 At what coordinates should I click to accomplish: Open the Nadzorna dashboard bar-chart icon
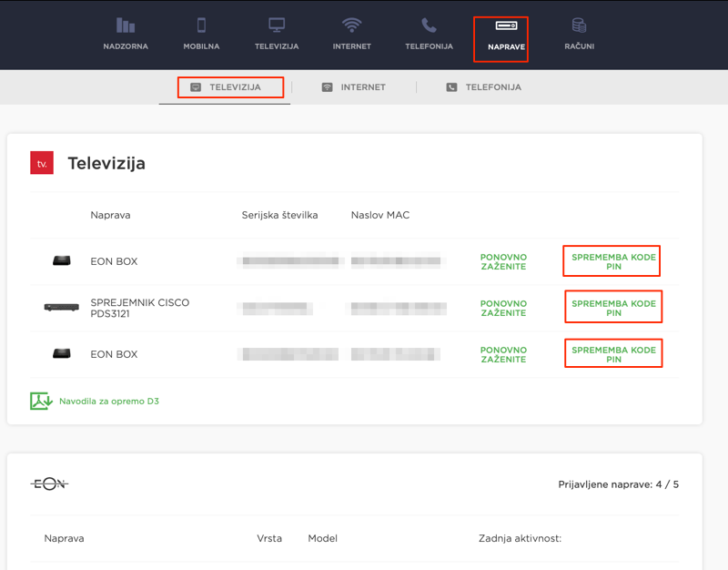[x=126, y=25]
